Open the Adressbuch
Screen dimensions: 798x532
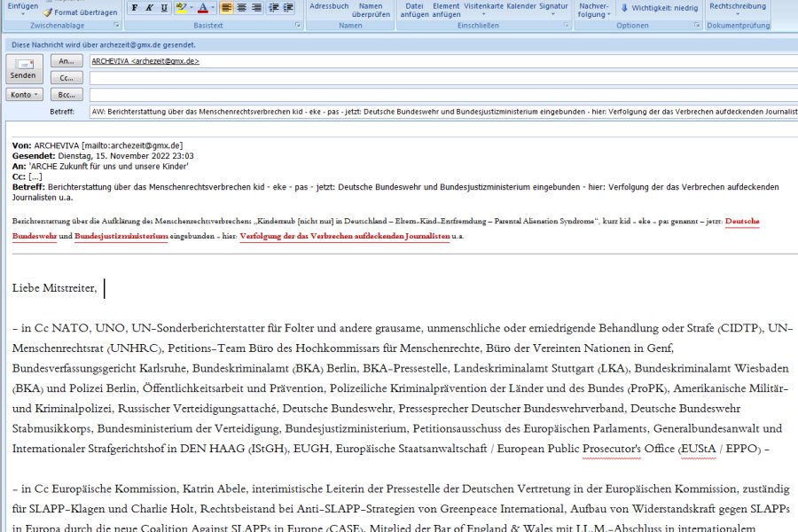(329, 6)
